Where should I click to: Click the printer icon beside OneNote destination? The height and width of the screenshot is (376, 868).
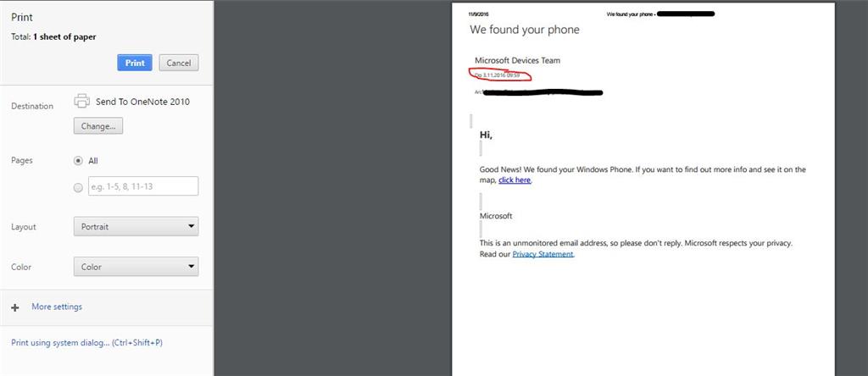click(82, 101)
